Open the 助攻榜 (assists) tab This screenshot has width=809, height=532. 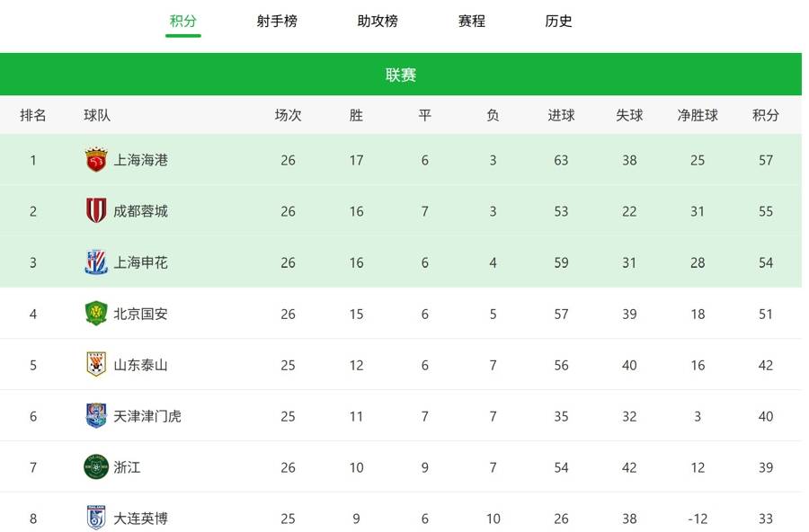pos(378,21)
